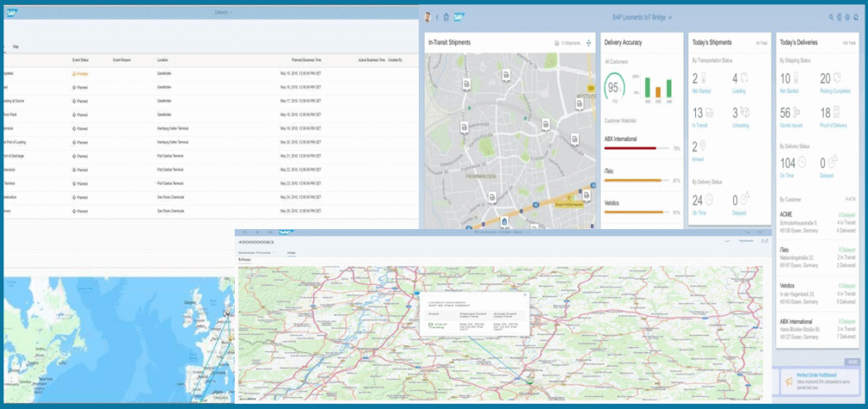The image size is (868, 409).
Task: Click the megaphone icon in announcement banner
Action: [788, 381]
